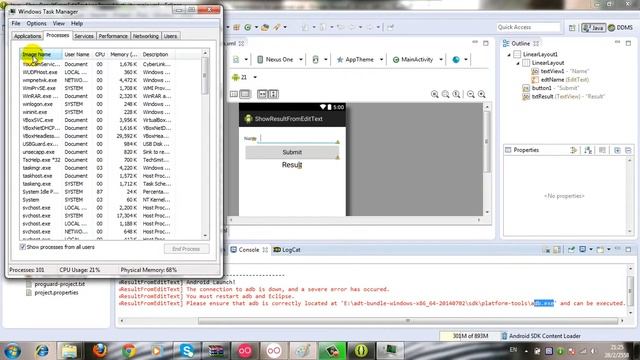The height and width of the screenshot is (360, 640).
Task: Toggle the first layout viewport mode button
Action: point(234,94)
